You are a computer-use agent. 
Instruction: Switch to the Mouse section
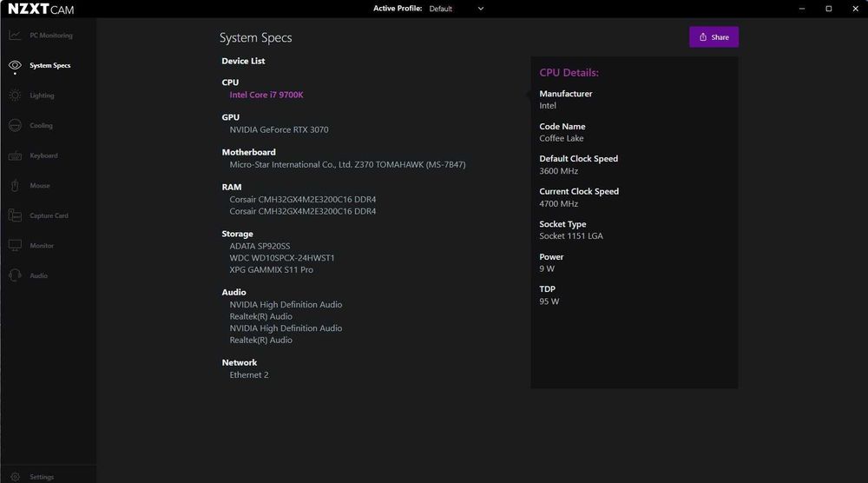pos(40,186)
